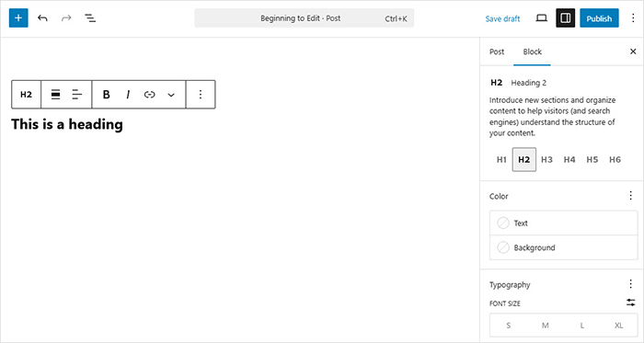
Task: Choose the S font size
Action: (x=509, y=326)
